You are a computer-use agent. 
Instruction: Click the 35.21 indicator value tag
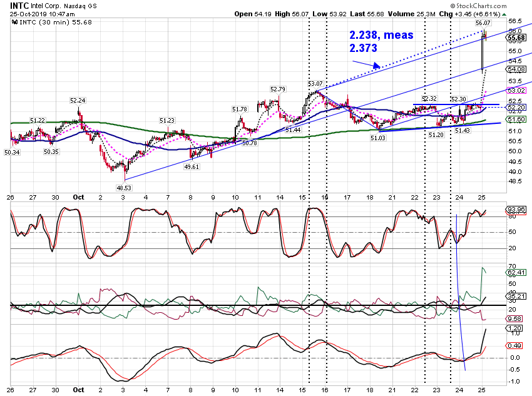pos(517,296)
